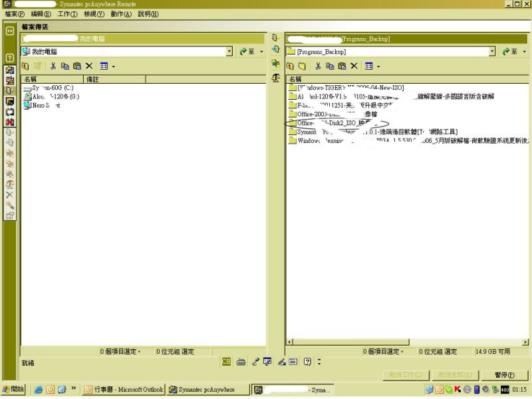The width and height of the screenshot is (532, 399).
Task: Click the up-folder icon in the left pane toolbar
Action: click(25, 66)
